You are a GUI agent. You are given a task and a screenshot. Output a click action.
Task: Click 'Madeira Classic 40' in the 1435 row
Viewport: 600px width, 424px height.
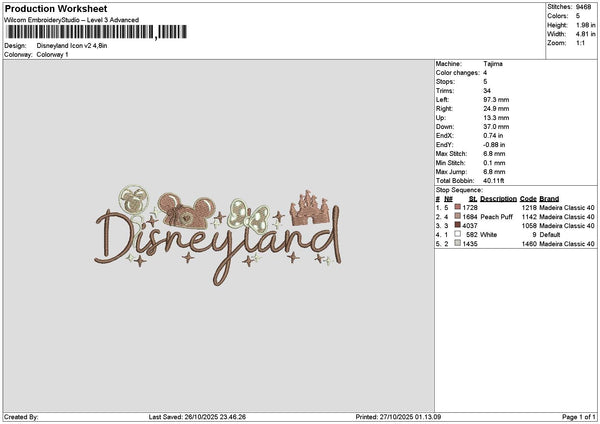coord(567,243)
